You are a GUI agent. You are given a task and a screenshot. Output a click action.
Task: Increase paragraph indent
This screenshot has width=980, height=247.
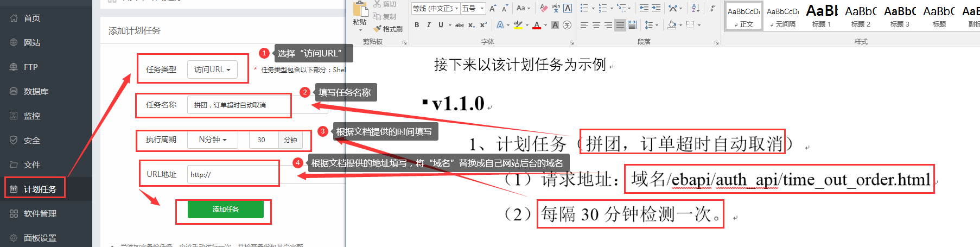click(x=656, y=8)
